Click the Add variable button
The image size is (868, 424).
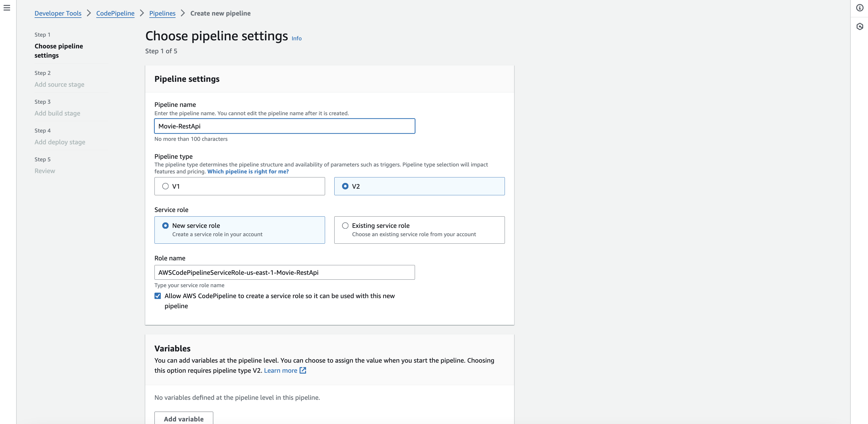tap(184, 419)
